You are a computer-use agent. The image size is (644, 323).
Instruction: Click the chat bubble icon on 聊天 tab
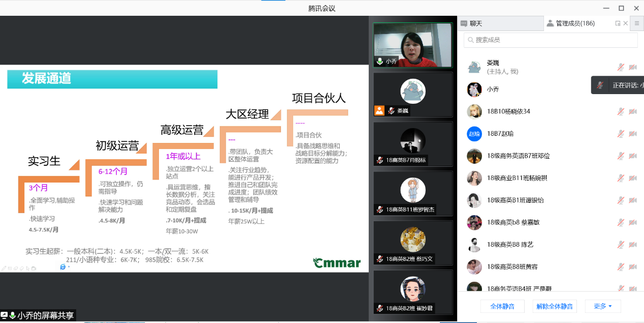point(464,23)
